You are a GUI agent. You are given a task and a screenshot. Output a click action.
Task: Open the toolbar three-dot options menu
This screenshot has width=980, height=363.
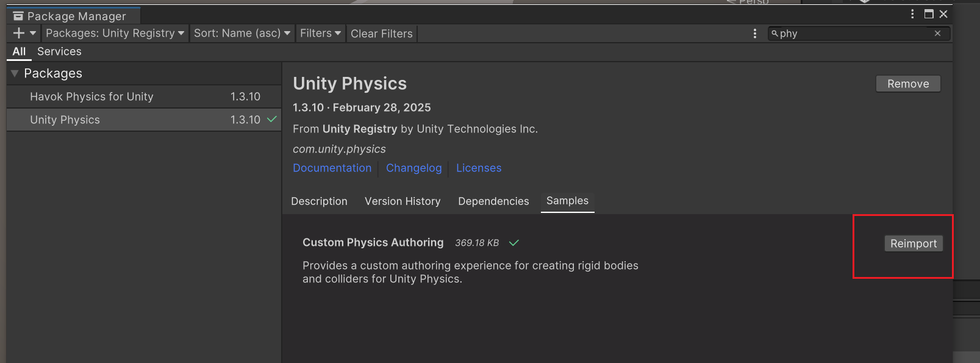[x=754, y=34]
